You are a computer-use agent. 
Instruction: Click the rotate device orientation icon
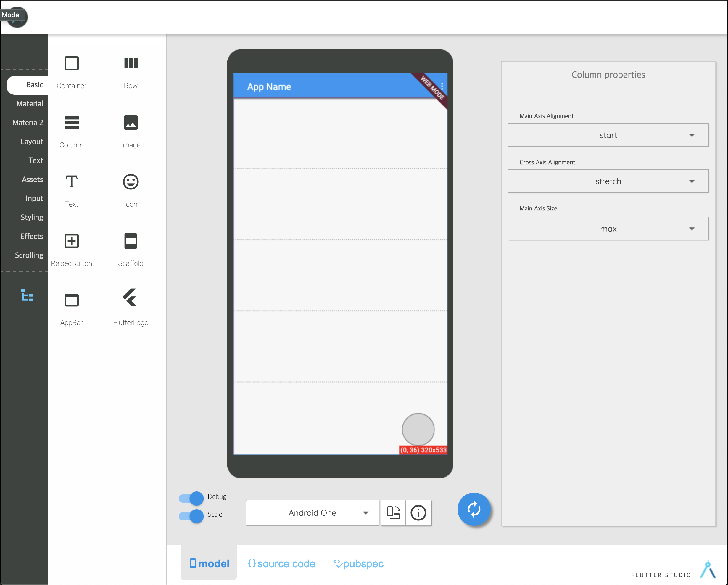[x=393, y=513]
